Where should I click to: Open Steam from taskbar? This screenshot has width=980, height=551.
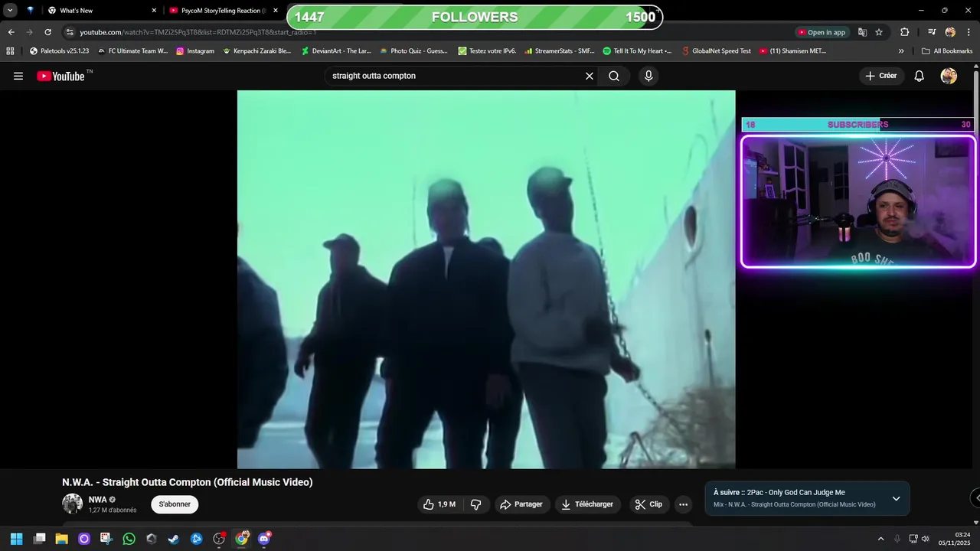coord(174,539)
